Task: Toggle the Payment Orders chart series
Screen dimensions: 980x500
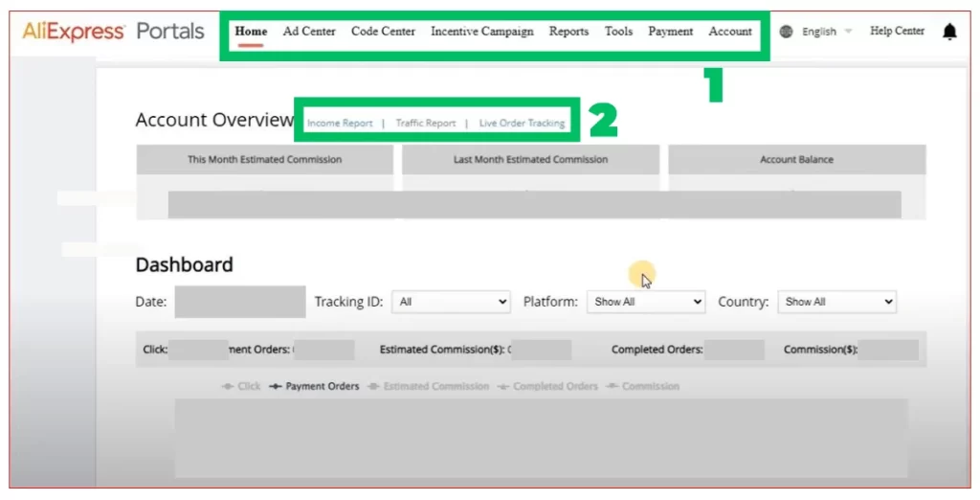Action: 314,386
